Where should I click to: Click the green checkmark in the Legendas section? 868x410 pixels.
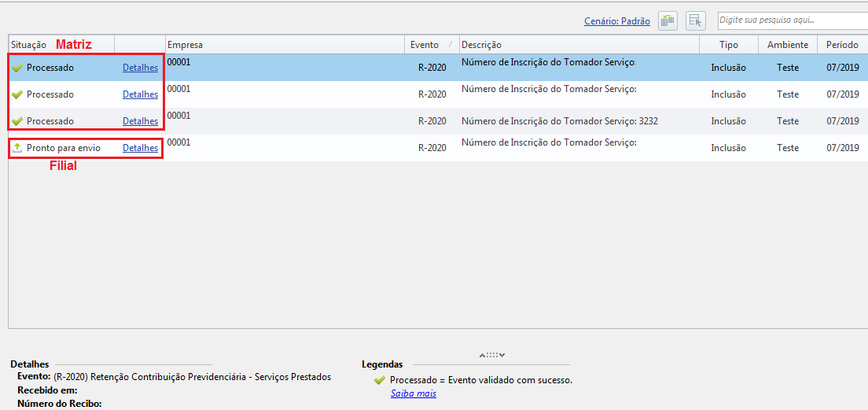(x=380, y=380)
